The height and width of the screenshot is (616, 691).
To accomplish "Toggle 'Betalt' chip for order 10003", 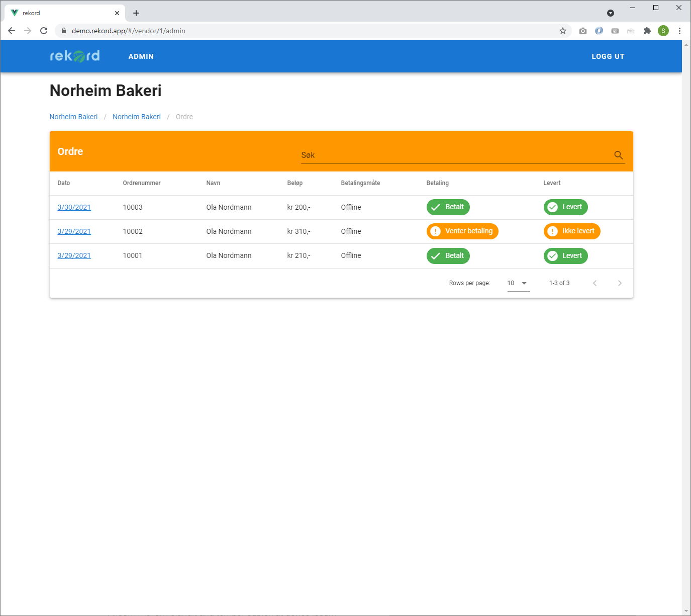I will pos(448,207).
